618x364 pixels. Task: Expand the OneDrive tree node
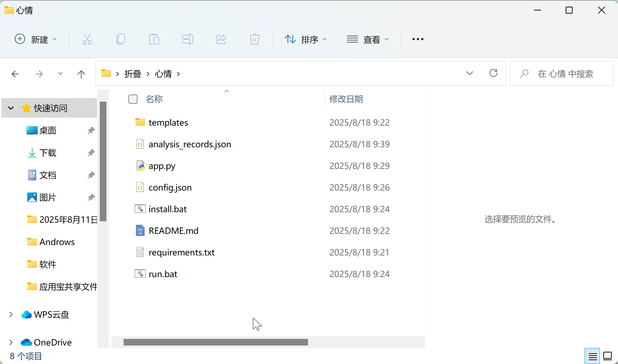click(11, 342)
